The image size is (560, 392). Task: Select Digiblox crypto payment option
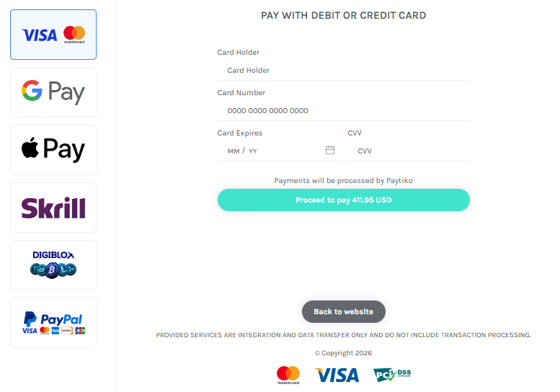(x=53, y=265)
